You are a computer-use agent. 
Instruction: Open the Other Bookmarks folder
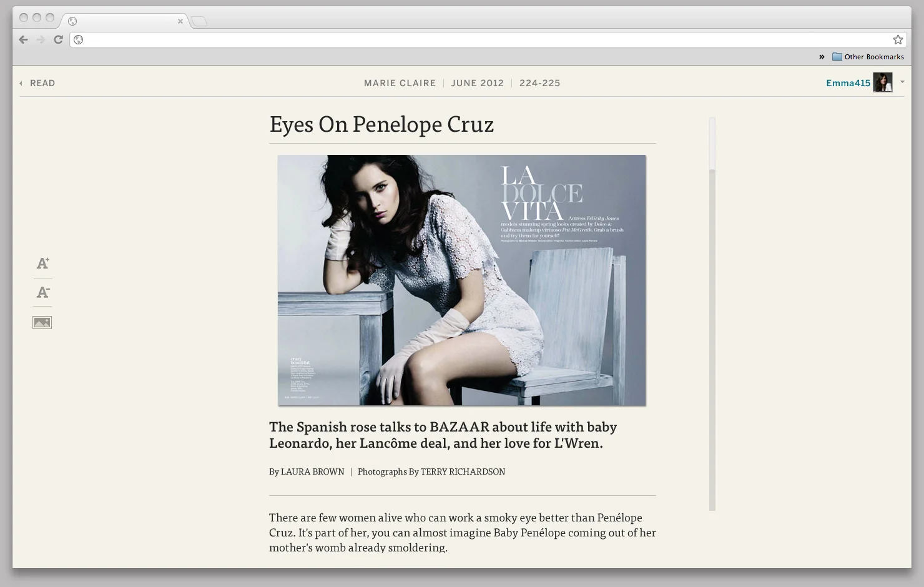868,57
